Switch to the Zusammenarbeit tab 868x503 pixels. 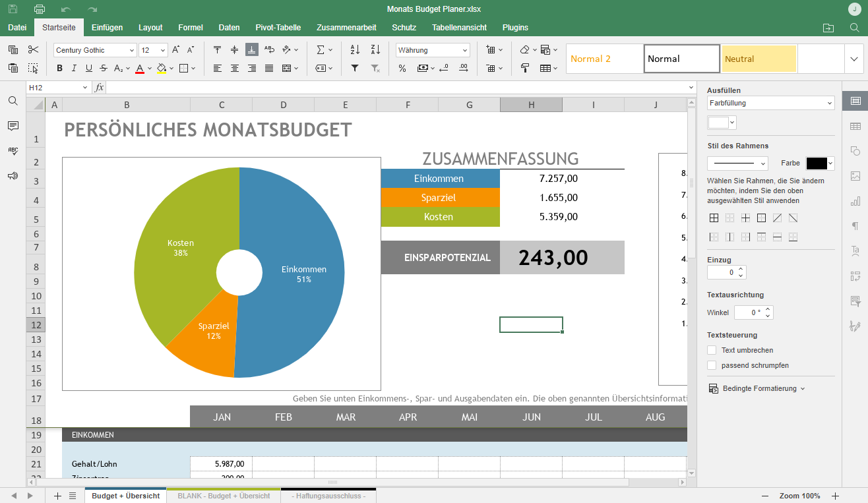(346, 28)
